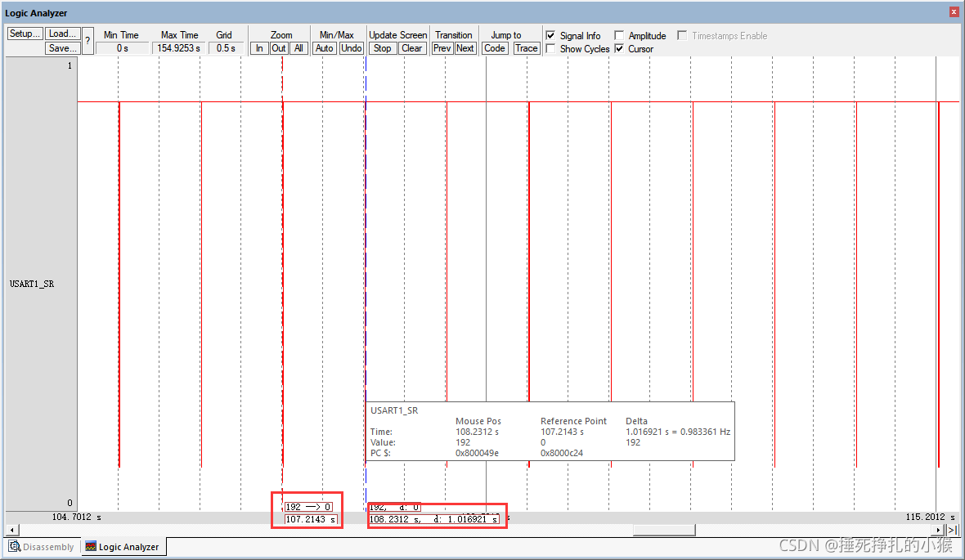This screenshot has width=965, height=560.
Task: Disable the Signal Info checkbox
Action: [x=551, y=36]
